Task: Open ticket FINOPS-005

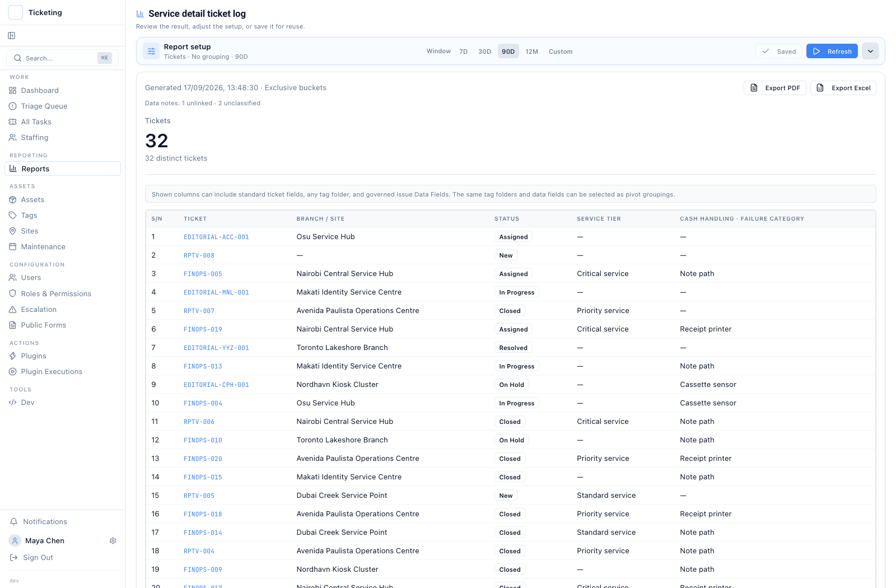Action: point(203,274)
